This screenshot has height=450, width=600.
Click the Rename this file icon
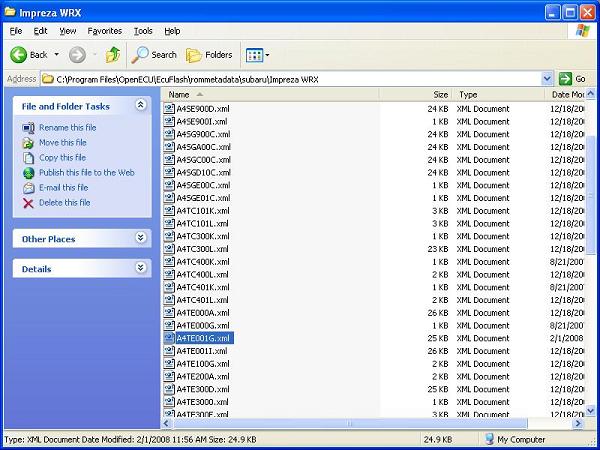(28, 128)
